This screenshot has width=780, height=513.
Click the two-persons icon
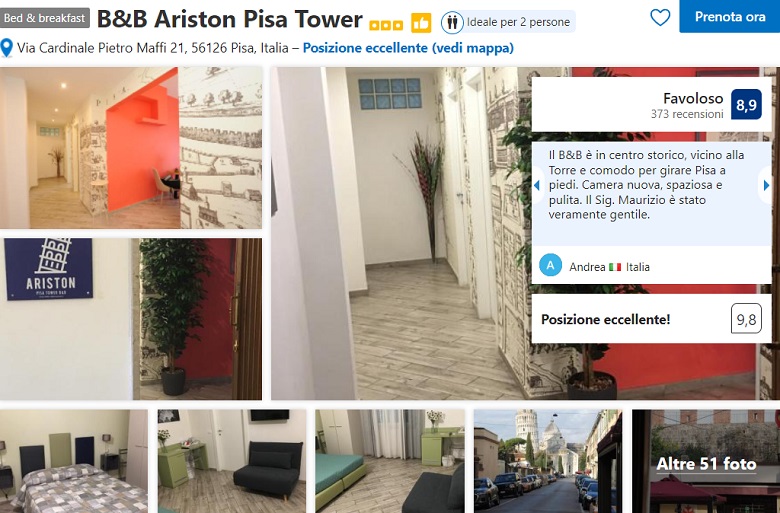[452, 22]
